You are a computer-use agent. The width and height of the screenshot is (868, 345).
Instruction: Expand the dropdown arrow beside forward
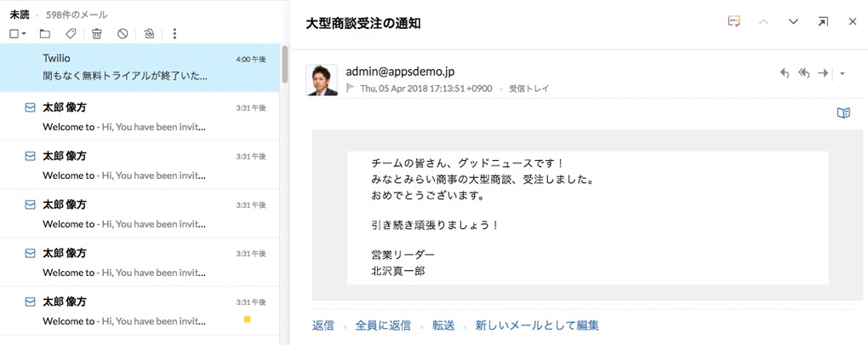coord(842,73)
